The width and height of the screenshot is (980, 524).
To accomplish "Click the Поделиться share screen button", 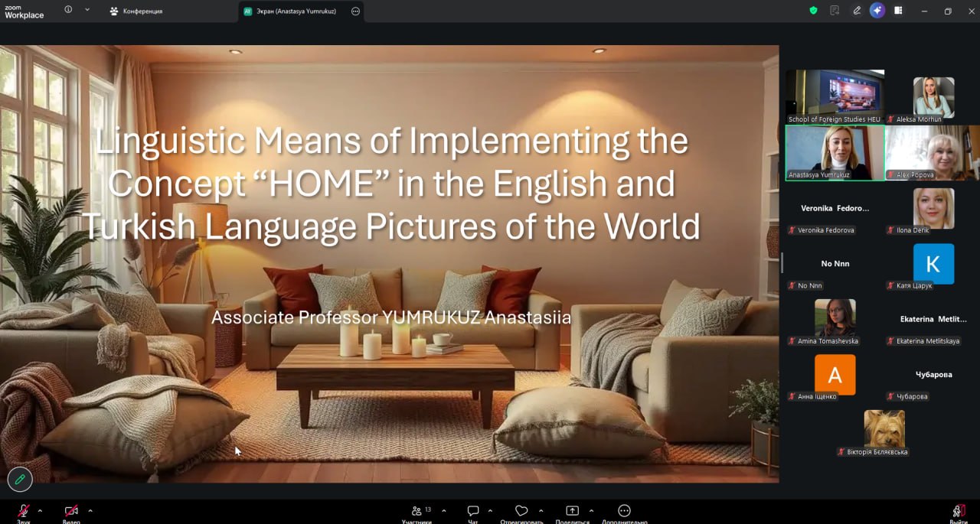I will 572,512.
